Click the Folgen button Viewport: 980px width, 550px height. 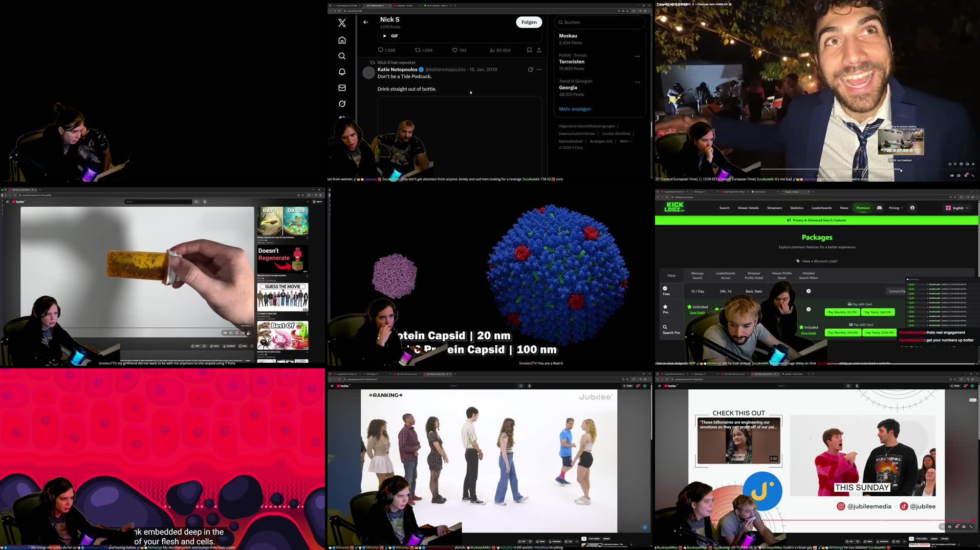529,23
